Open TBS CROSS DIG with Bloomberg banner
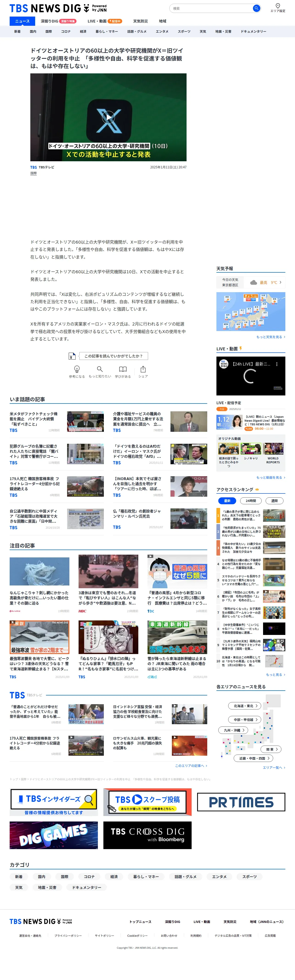The width and height of the screenshot is (295, 980). 147,836
